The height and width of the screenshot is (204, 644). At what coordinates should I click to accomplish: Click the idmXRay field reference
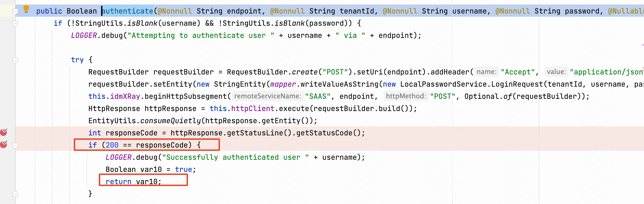coord(125,96)
